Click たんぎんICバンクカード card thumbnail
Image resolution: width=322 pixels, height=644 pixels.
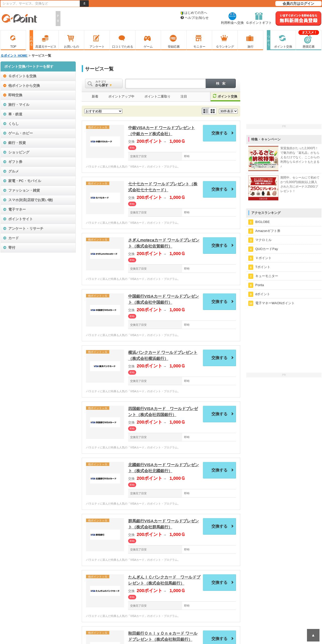[105, 591]
